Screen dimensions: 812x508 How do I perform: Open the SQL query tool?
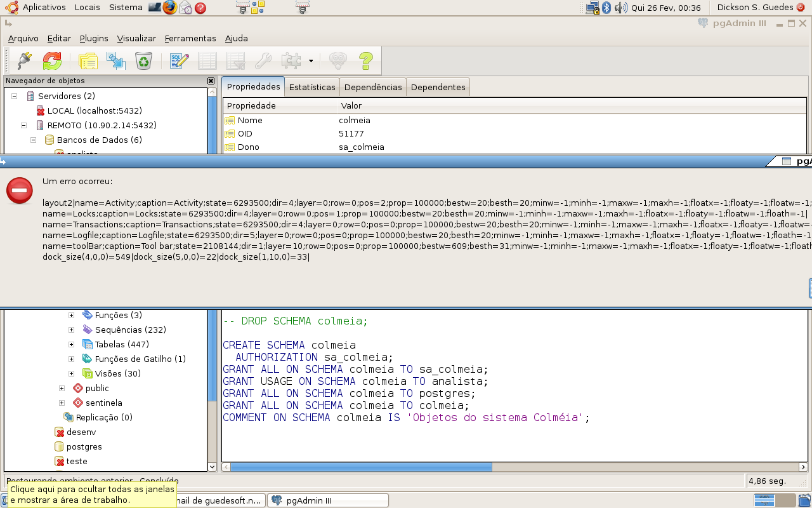coord(180,61)
